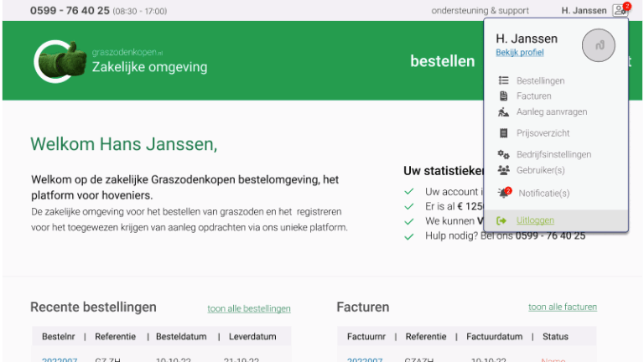This screenshot has height=362, width=644.
Task: Open the bestellen navigation item
Action: [443, 61]
